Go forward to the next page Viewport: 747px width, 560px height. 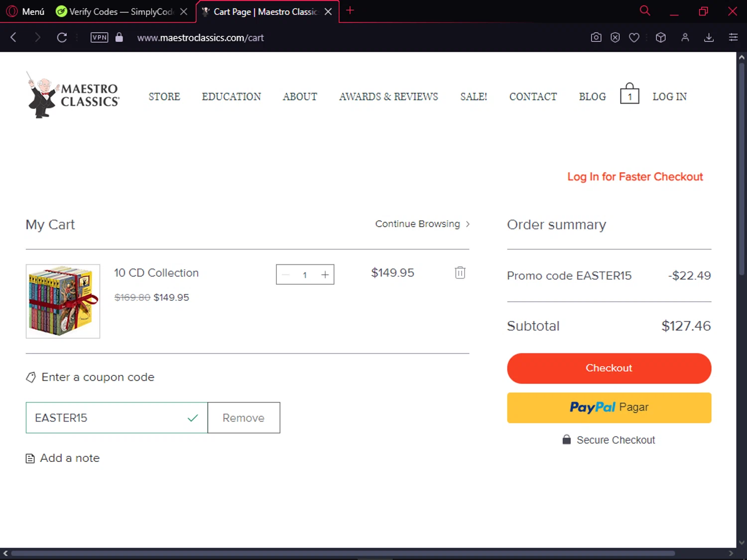click(x=37, y=37)
